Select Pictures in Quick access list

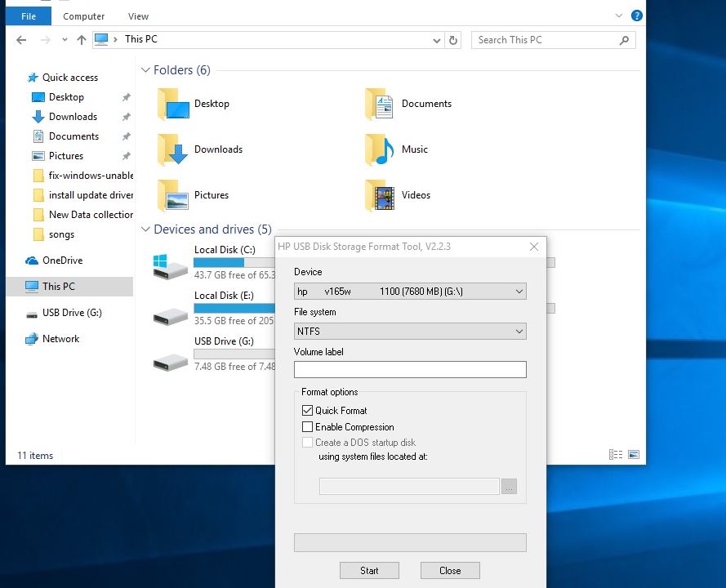point(66,156)
